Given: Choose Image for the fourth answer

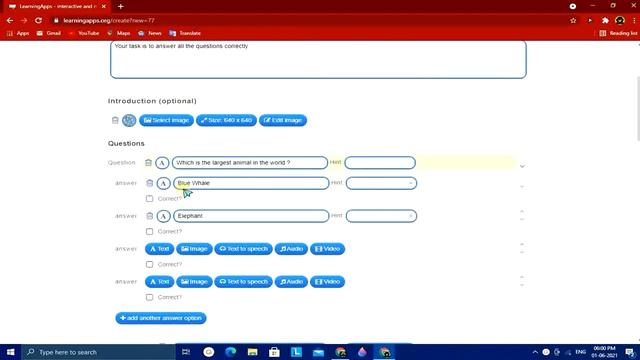Looking at the screenshot, I should [x=194, y=282].
